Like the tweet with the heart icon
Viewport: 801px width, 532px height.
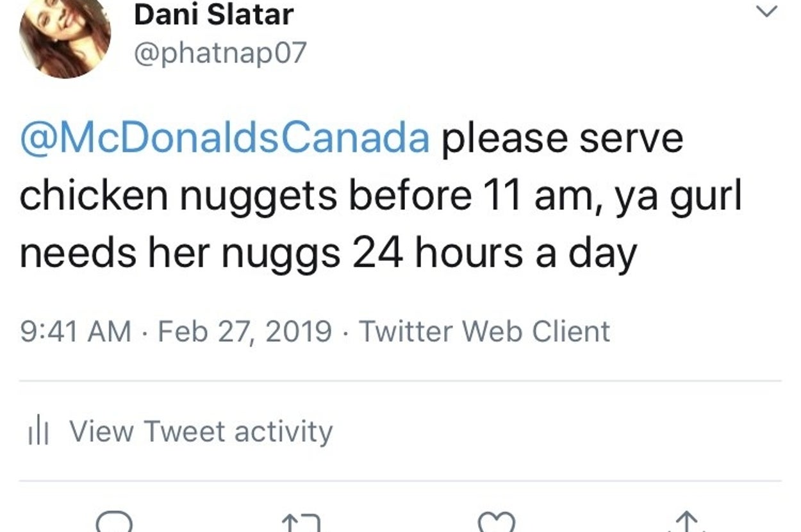pyautogui.click(x=496, y=523)
